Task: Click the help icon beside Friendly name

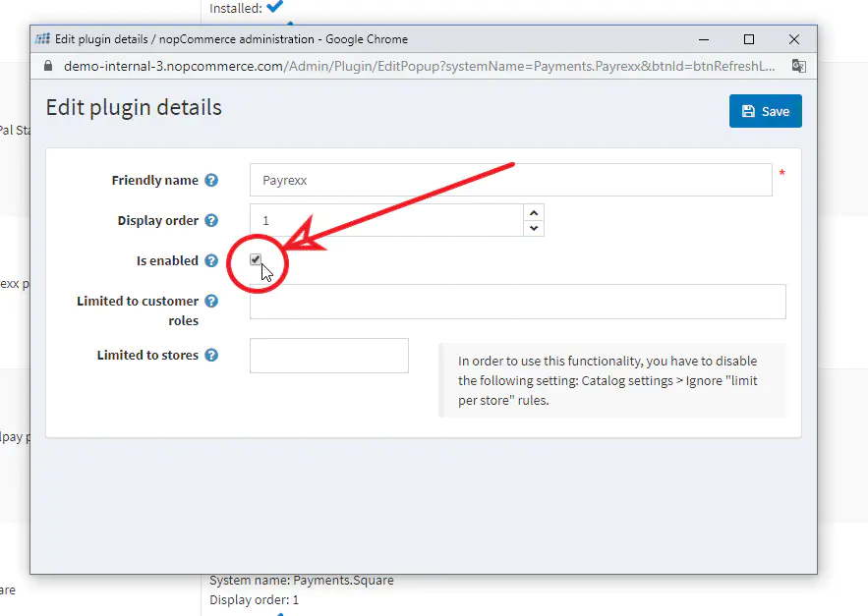Action: 211,181
